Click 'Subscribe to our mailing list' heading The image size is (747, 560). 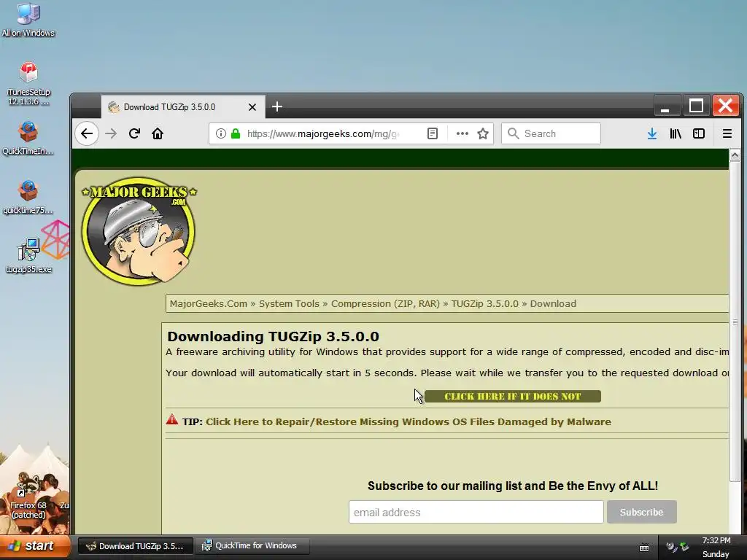pos(513,486)
